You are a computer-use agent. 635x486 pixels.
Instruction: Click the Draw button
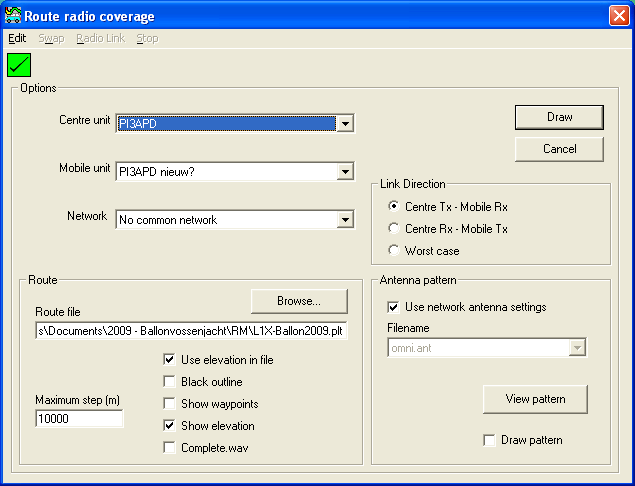point(559,117)
